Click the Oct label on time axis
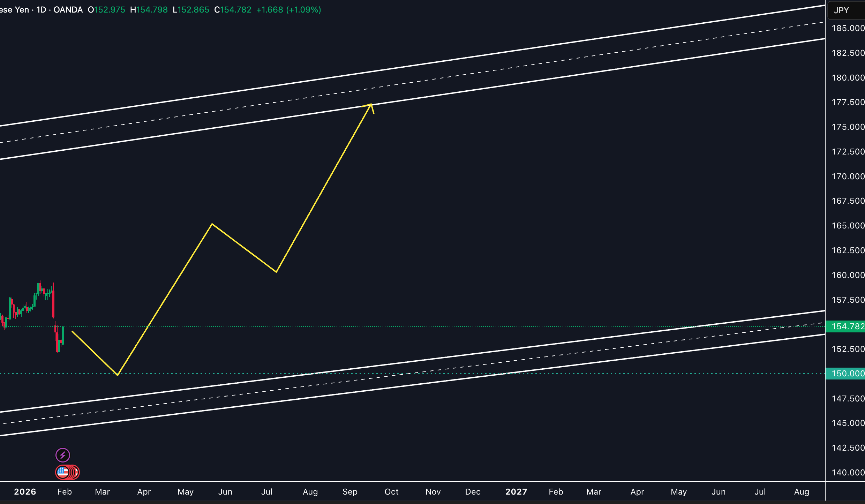Viewport: 865px width, 504px height. (391, 492)
